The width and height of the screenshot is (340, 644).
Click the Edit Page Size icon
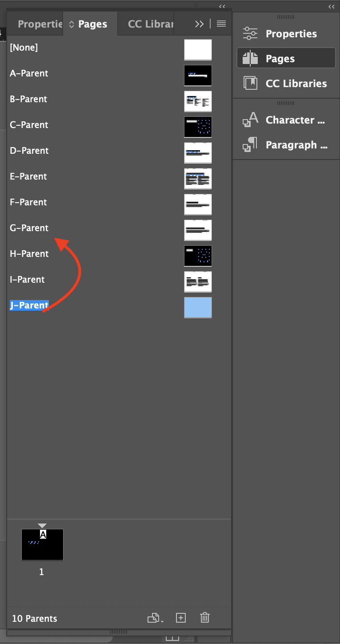153,617
